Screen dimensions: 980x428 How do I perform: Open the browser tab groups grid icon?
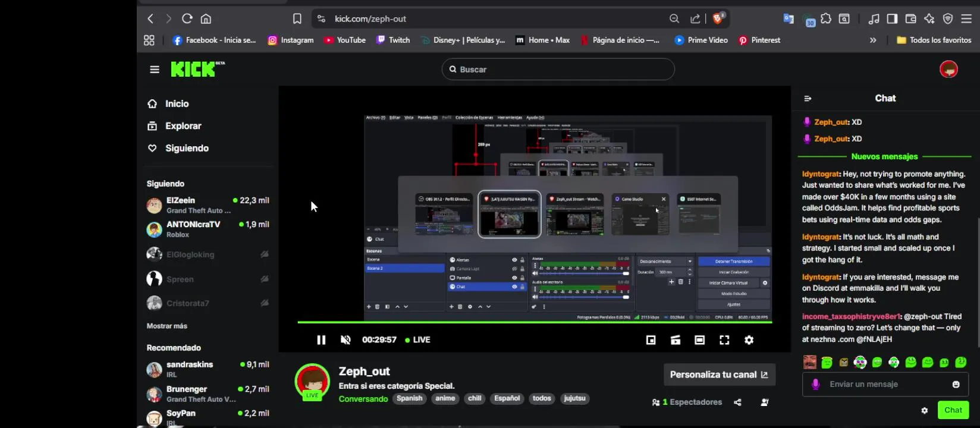149,40
